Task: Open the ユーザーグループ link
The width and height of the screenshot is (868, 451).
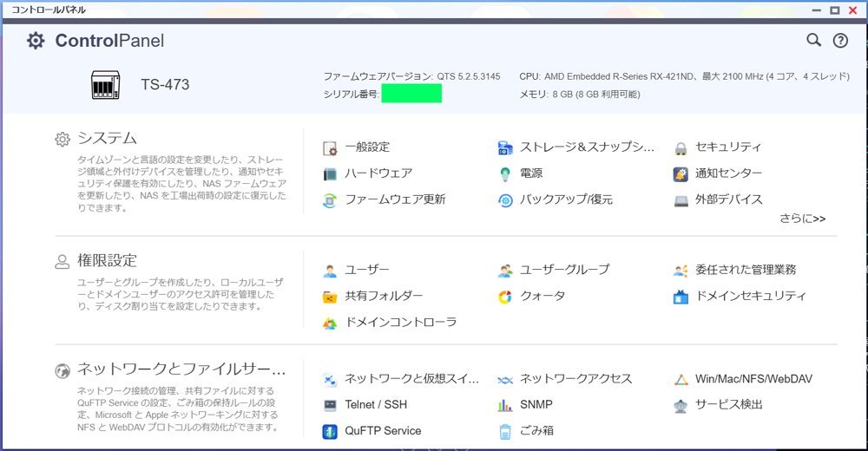Action: point(564,270)
